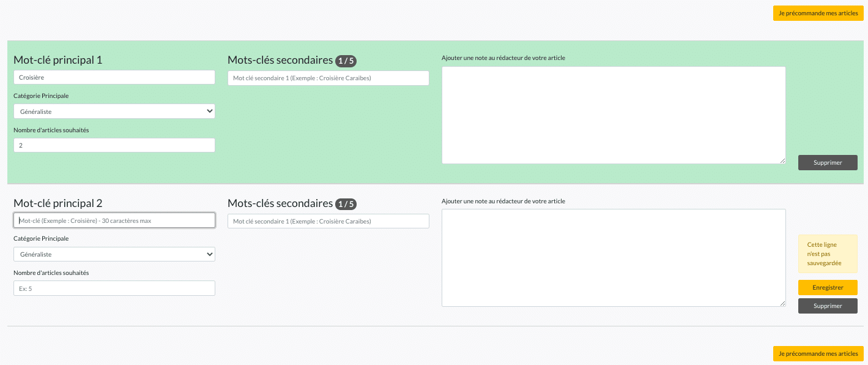Open Catégorie Principale dropdown for Mot-clé principal 1

pos(114,111)
